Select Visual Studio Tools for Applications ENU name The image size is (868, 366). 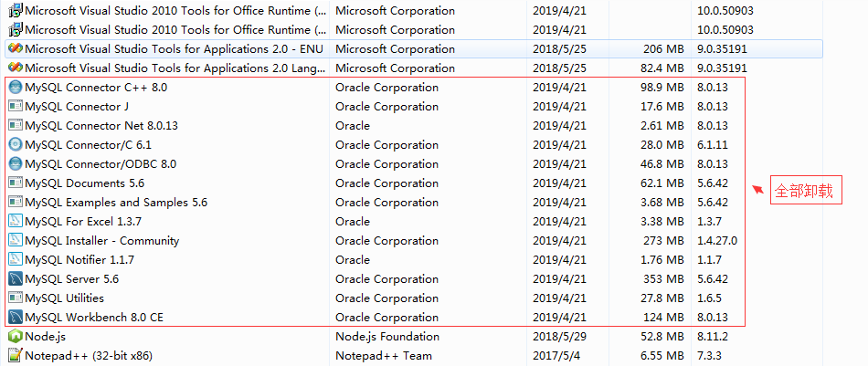[x=174, y=49]
